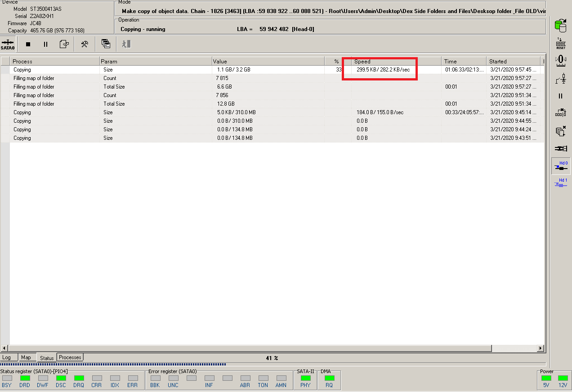Click the row started at 3/21/2020 9:44:55
The height and width of the screenshot is (392, 572).
click(273, 121)
